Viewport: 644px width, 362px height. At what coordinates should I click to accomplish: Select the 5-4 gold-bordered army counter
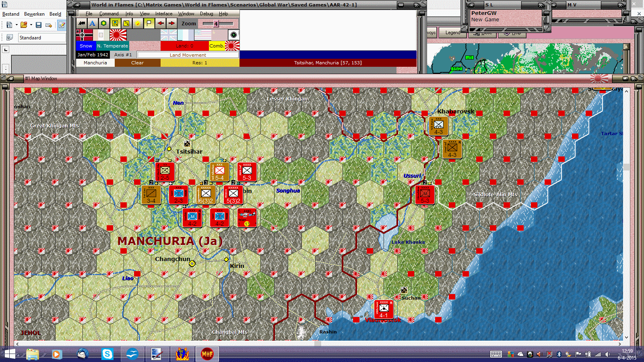coord(219,172)
